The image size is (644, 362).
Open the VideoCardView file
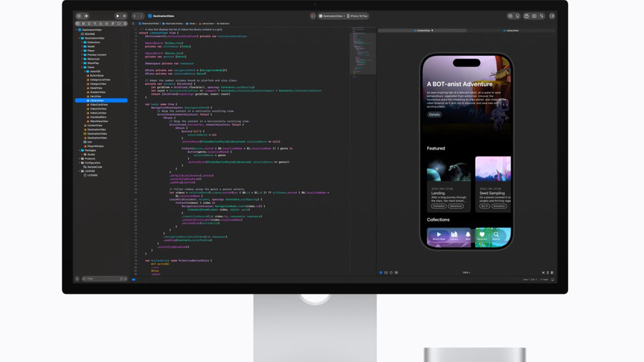click(97, 105)
